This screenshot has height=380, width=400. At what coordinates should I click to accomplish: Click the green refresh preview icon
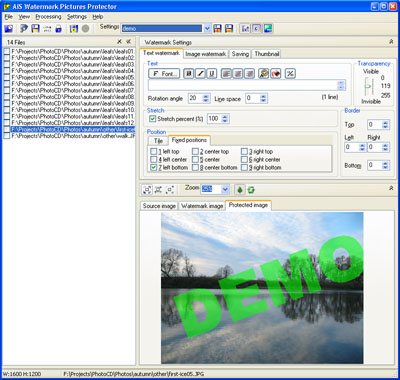(251, 190)
